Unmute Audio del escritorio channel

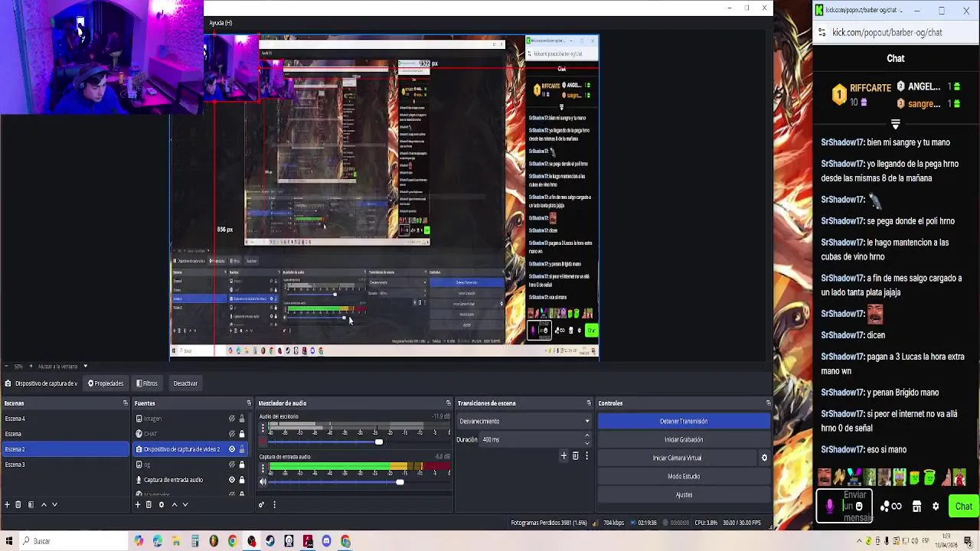263,442
